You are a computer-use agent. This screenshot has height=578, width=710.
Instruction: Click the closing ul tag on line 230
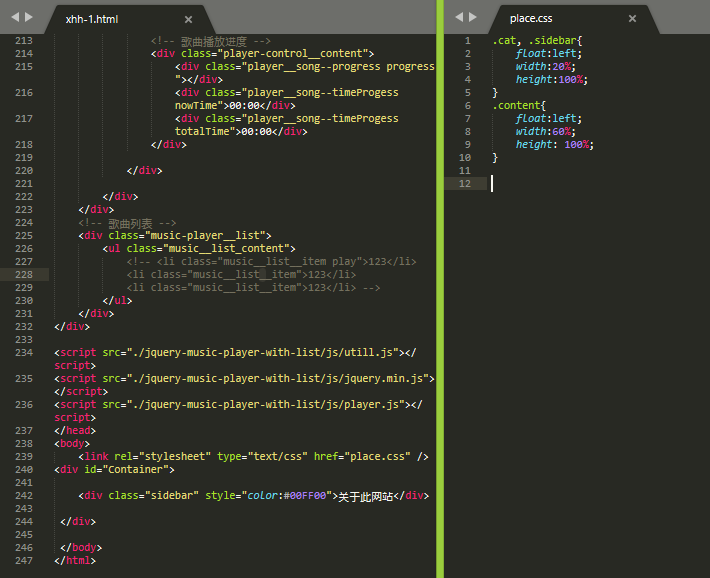[117, 301]
